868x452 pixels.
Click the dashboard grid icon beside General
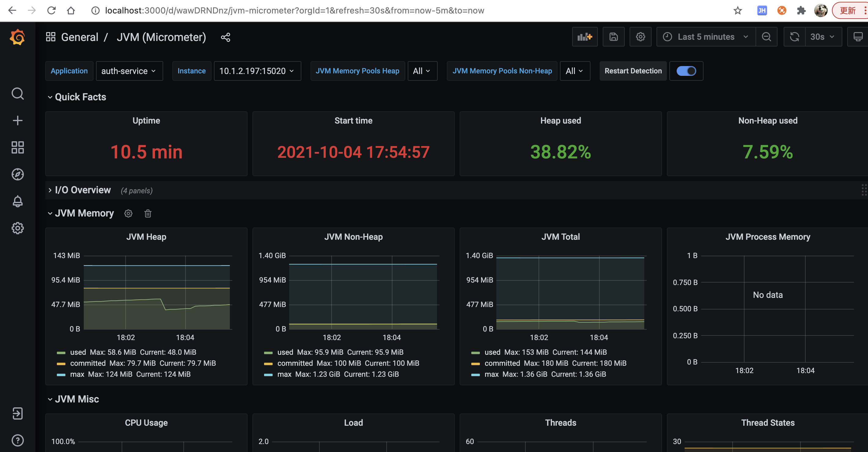(x=50, y=37)
